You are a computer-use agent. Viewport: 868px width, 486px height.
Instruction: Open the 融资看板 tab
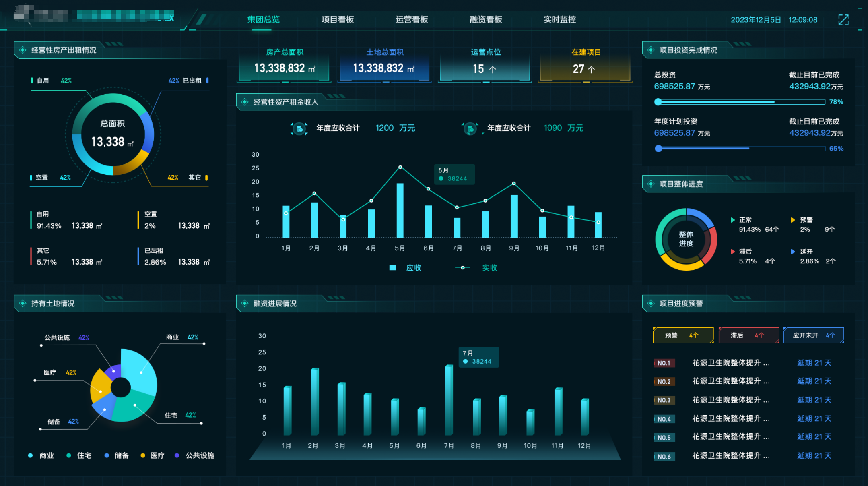point(486,19)
